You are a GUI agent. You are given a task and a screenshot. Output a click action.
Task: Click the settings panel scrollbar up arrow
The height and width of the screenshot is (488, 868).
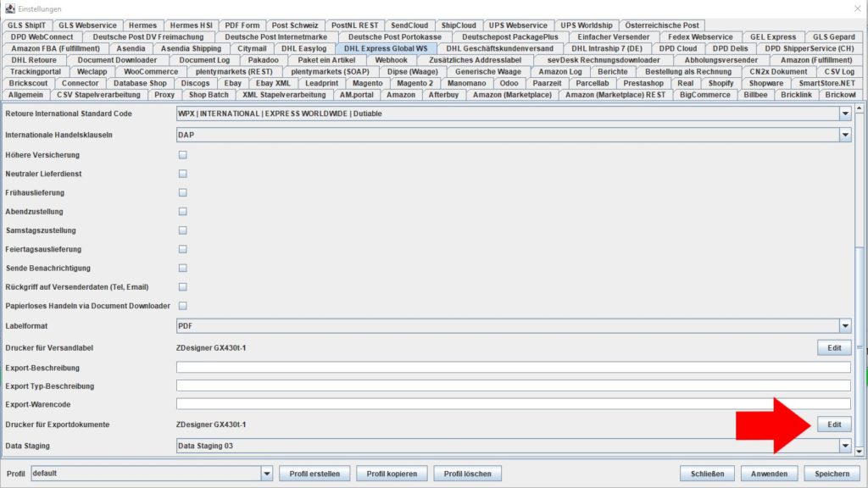(860, 108)
